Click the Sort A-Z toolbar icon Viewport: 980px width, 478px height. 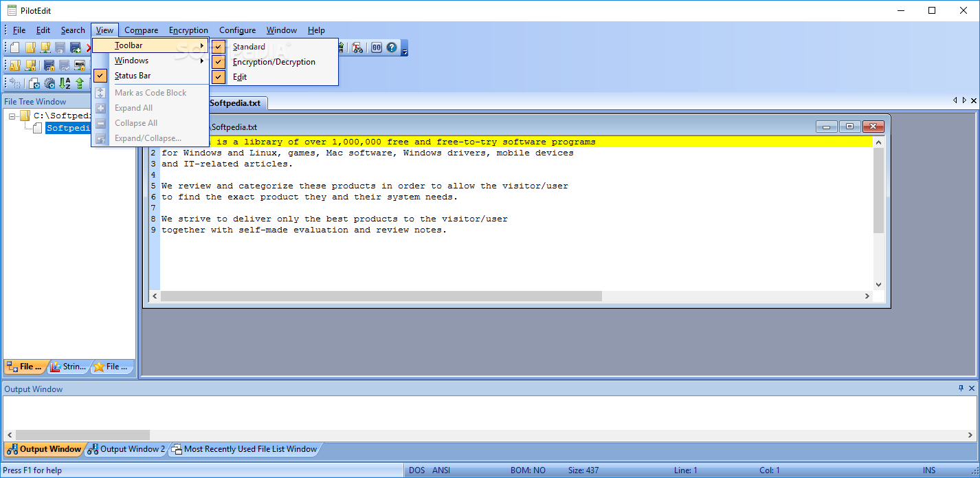click(65, 83)
